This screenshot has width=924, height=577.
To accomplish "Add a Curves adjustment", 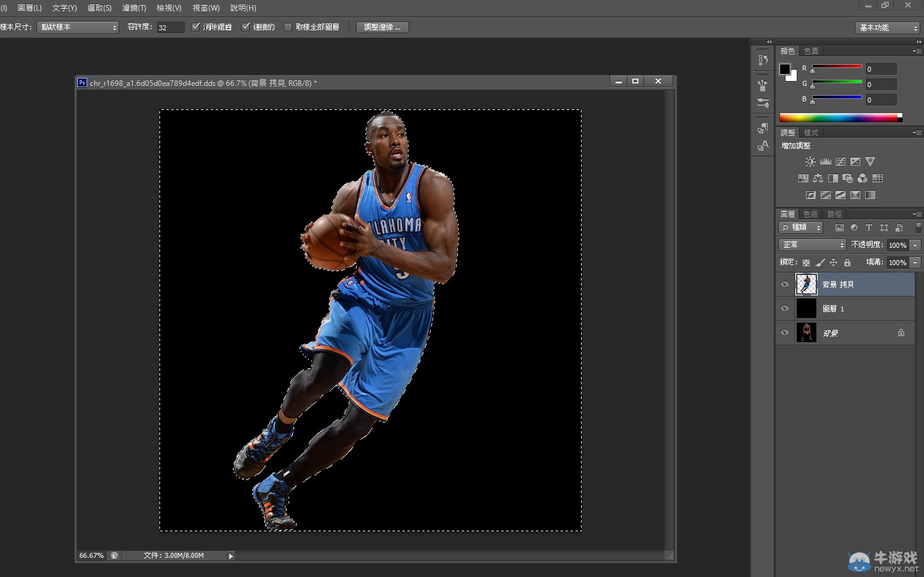I will (841, 161).
